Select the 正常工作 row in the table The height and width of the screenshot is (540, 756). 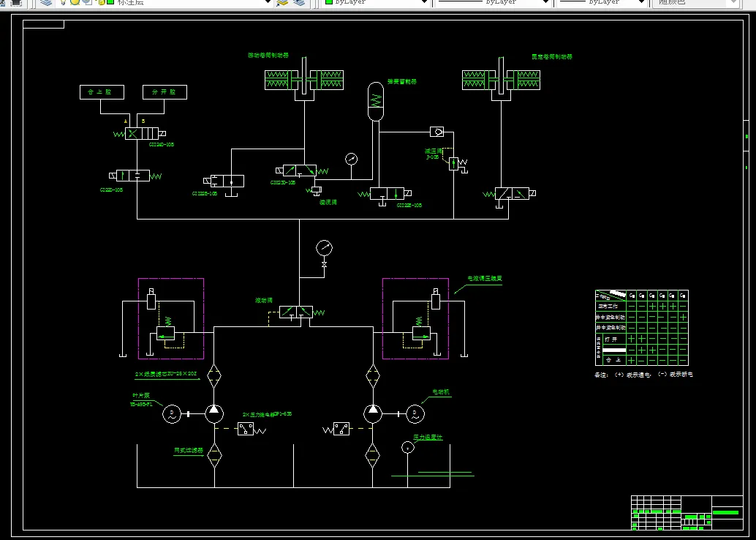pos(642,307)
